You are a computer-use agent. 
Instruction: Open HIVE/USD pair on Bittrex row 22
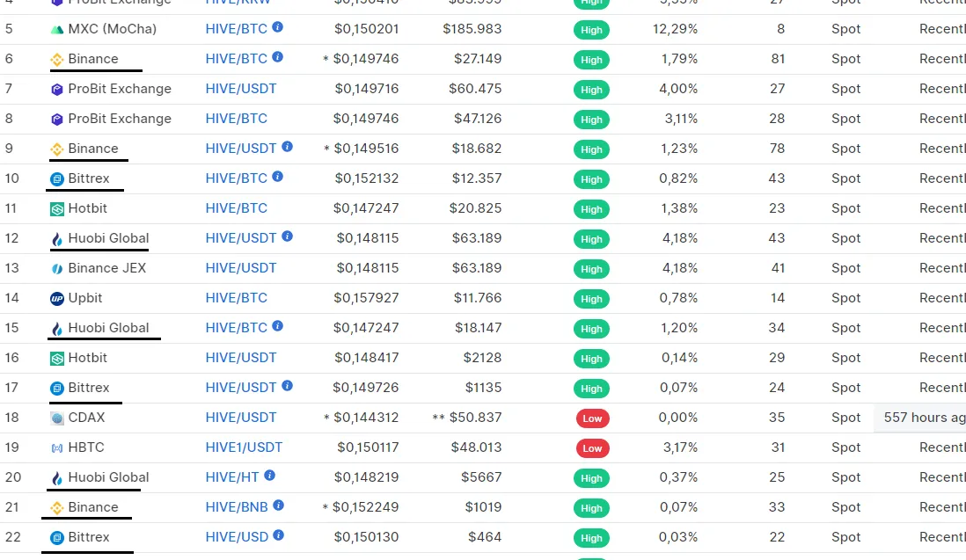click(237, 536)
